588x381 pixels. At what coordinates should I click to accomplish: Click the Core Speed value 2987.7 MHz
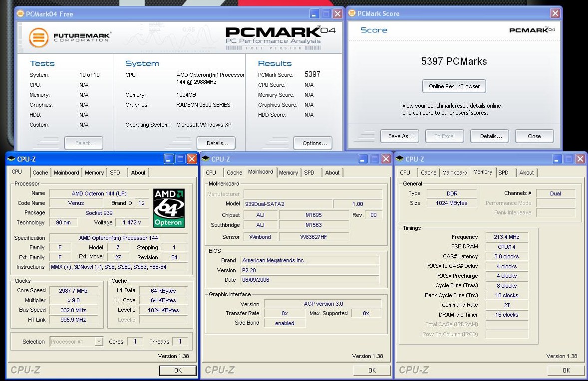(x=73, y=291)
